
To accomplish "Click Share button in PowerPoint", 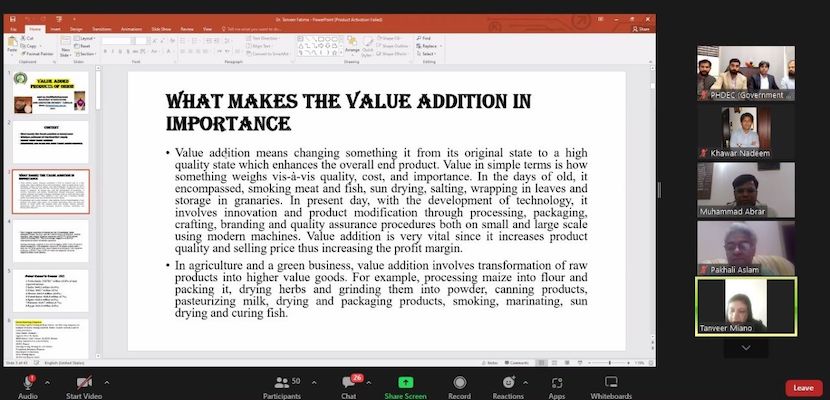I will 643,29.
